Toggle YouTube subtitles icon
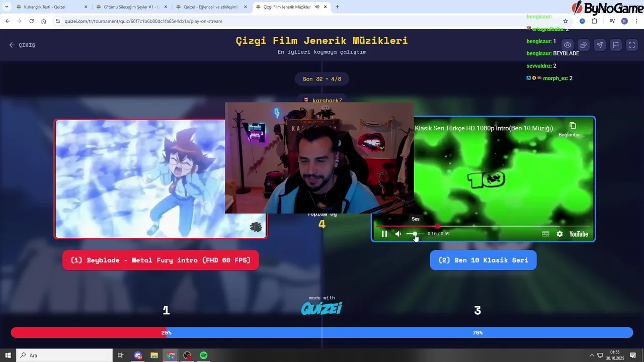The image size is (644, 362). (545, 234)
